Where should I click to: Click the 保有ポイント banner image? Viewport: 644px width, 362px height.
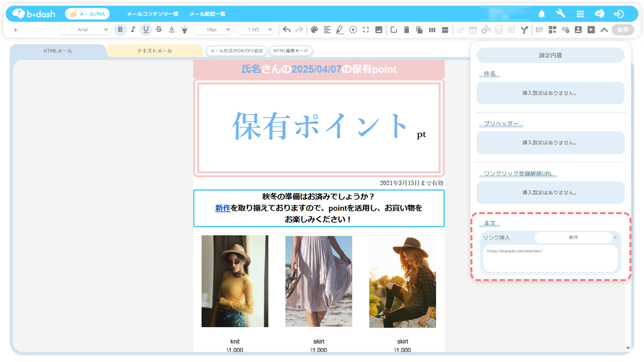click(x=319, y=128)
